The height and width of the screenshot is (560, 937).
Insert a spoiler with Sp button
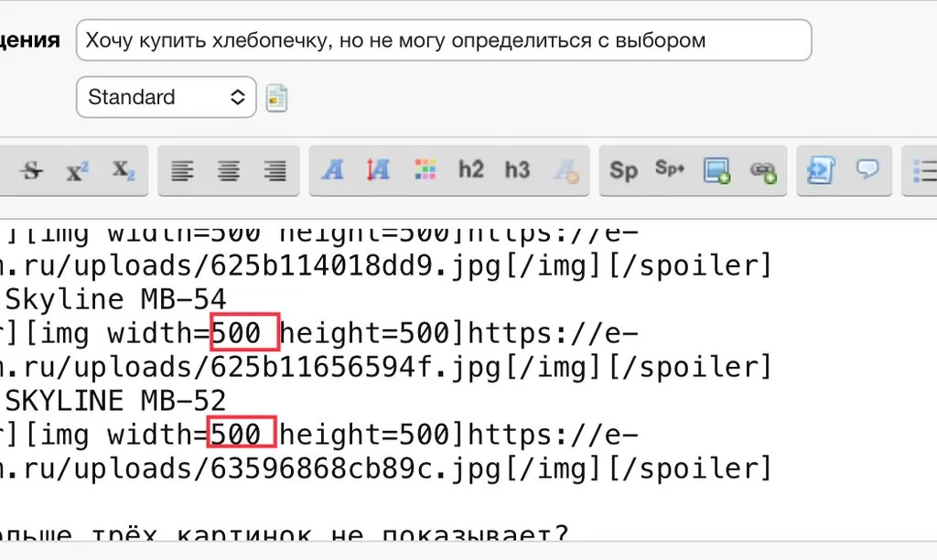(x=623, y=170)
